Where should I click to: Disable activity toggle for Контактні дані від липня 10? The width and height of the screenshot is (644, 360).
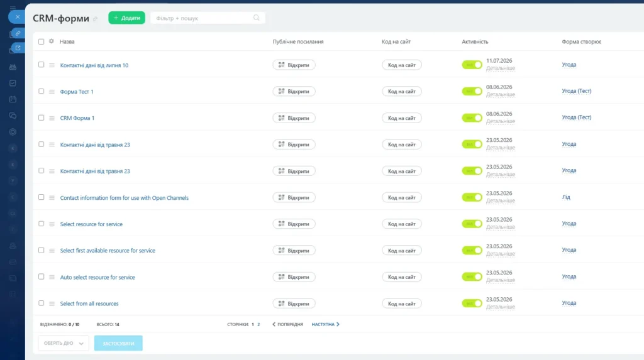[x=472, y=65]
